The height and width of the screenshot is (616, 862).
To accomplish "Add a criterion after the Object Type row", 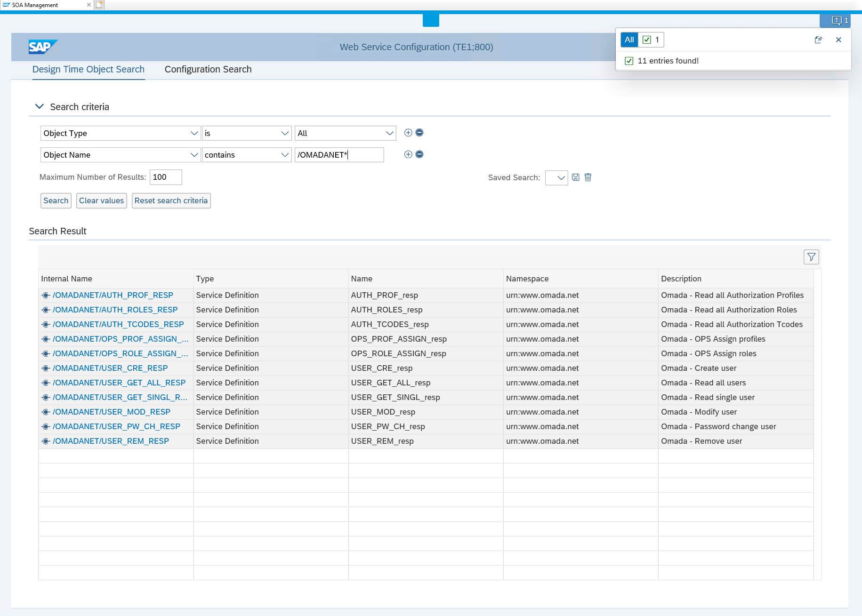I will tap(408, 133).
